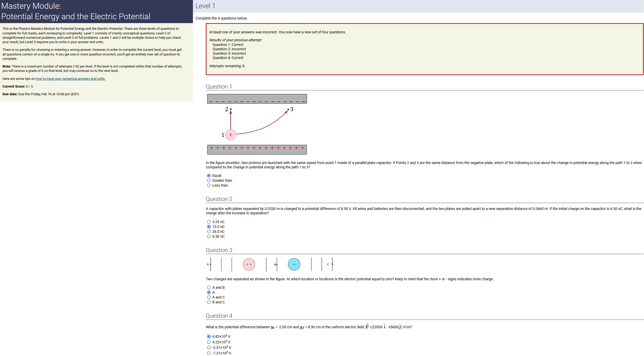Viewport: 644px width, 356px height.
Task: Click the pink double-plus charge circle
Action: pos(249,264)
